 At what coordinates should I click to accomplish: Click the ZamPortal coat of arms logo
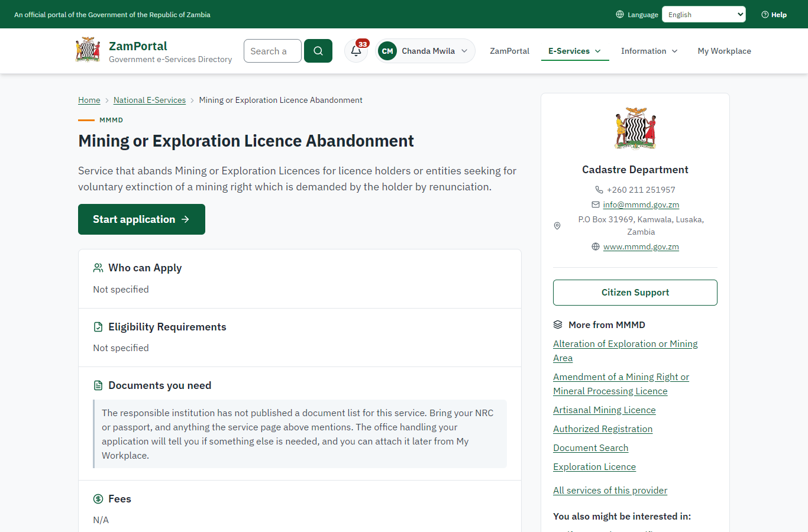pyautogui.click(x=88, y=50)
